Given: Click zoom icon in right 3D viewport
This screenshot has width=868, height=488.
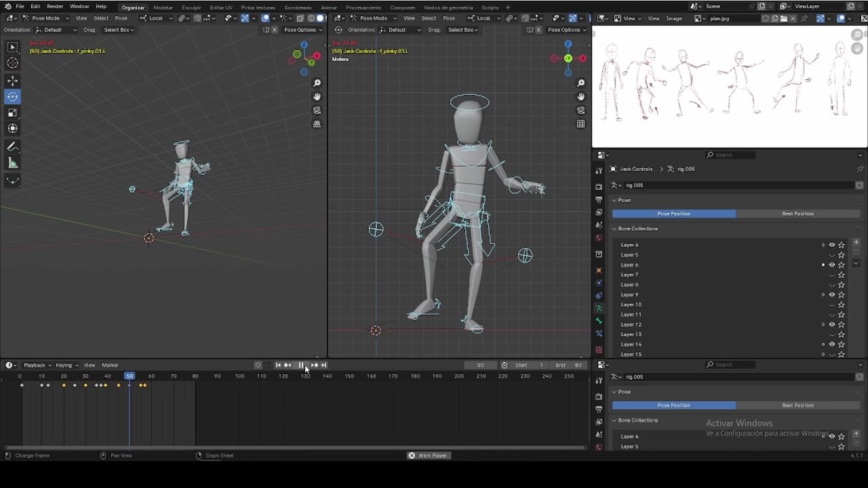Looking at the screenshot, I should tap(580, 83).
